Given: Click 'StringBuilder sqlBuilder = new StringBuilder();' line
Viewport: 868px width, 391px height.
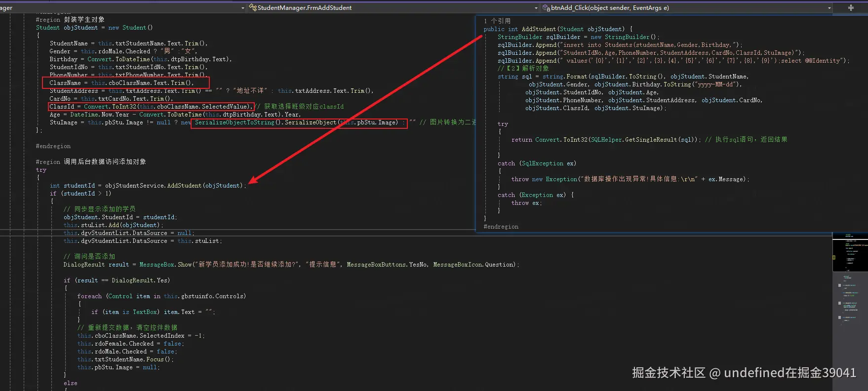Looking at the screenshot, I should [579, 37].
